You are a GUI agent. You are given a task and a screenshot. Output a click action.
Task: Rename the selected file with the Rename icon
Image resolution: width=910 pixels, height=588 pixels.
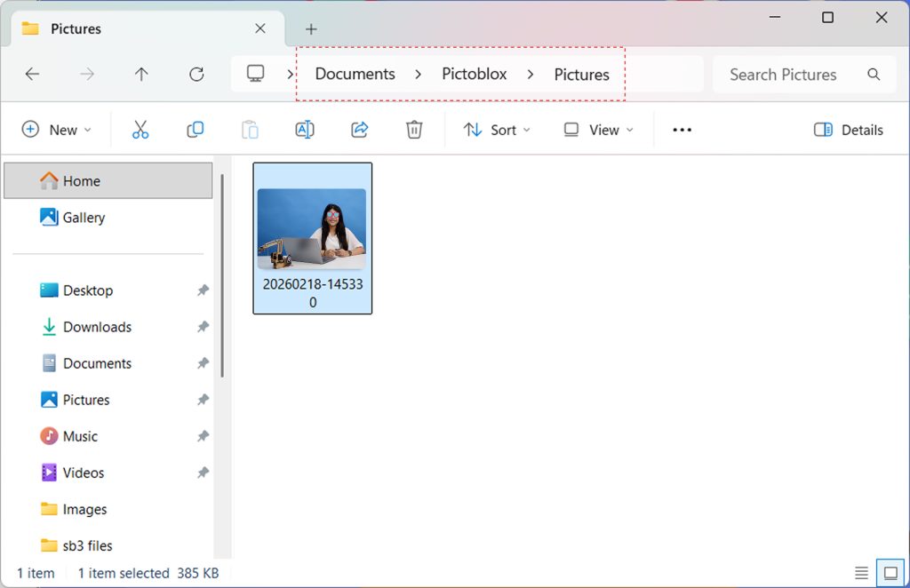point(305,129)
